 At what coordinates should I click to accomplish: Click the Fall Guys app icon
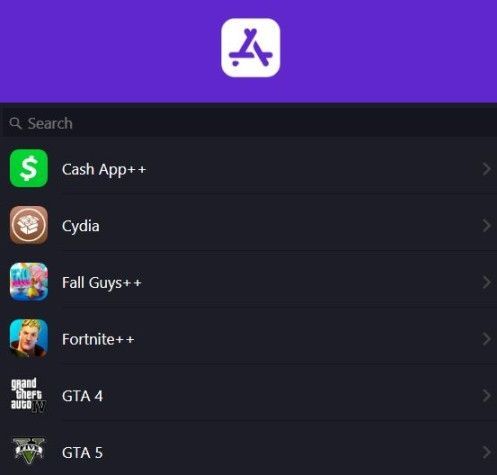point(29,282)
